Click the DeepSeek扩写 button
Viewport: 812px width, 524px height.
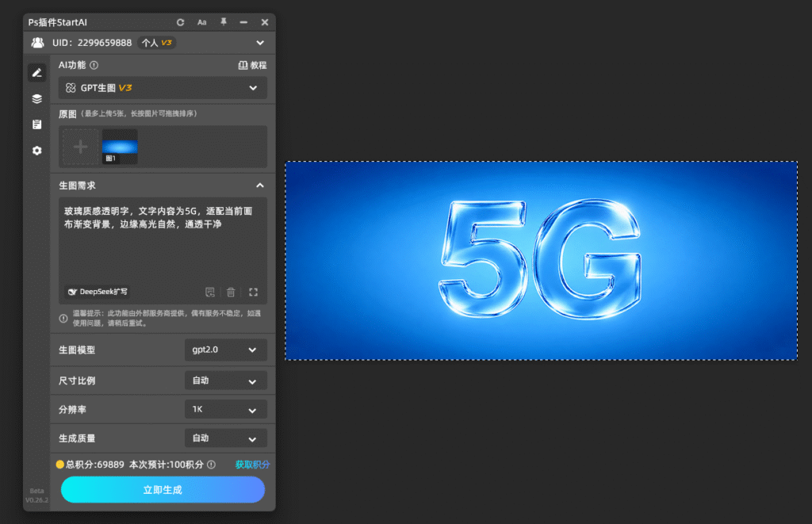click(x=98, y=292)
